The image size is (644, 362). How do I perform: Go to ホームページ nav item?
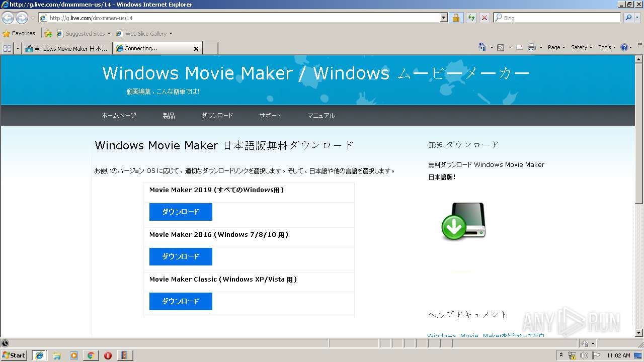[119, 116]
